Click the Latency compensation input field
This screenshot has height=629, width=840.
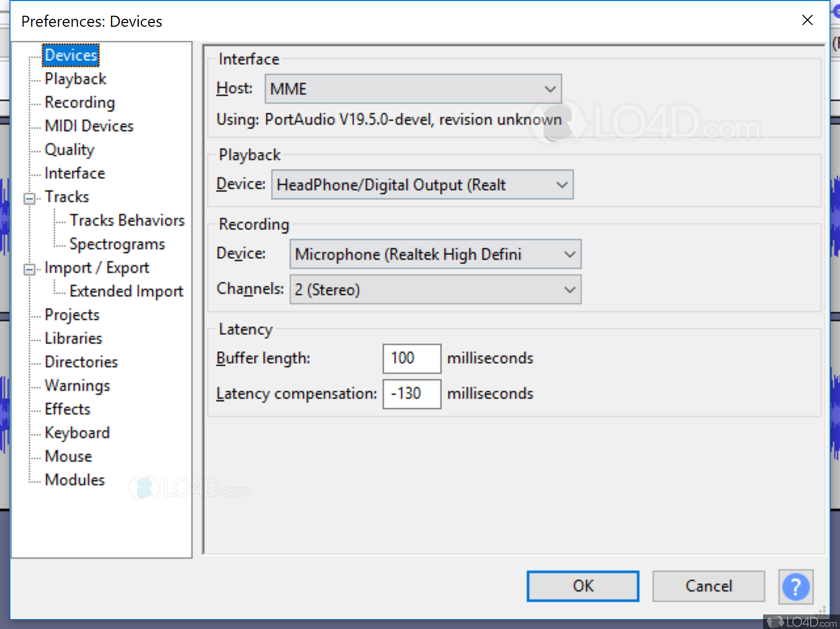coord(411,394)
